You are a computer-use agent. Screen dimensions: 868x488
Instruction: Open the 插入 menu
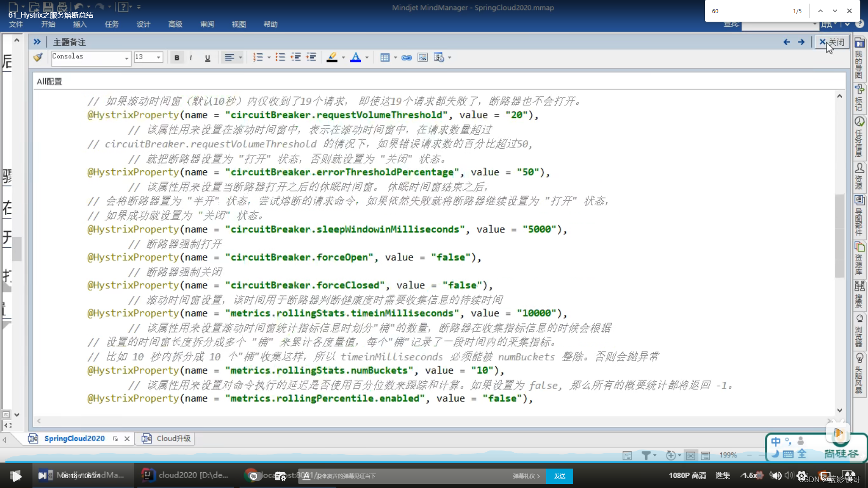pos(80,24)
